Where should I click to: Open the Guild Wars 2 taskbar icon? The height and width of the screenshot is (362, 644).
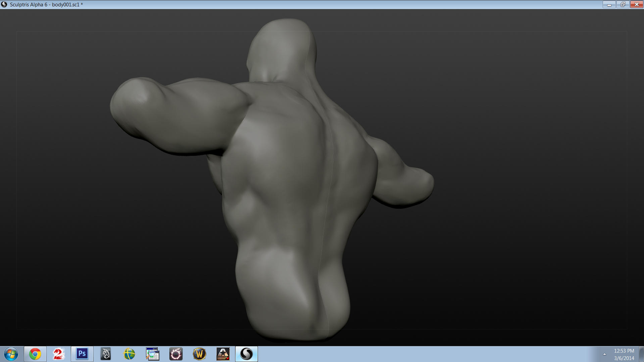pos(59,354)
